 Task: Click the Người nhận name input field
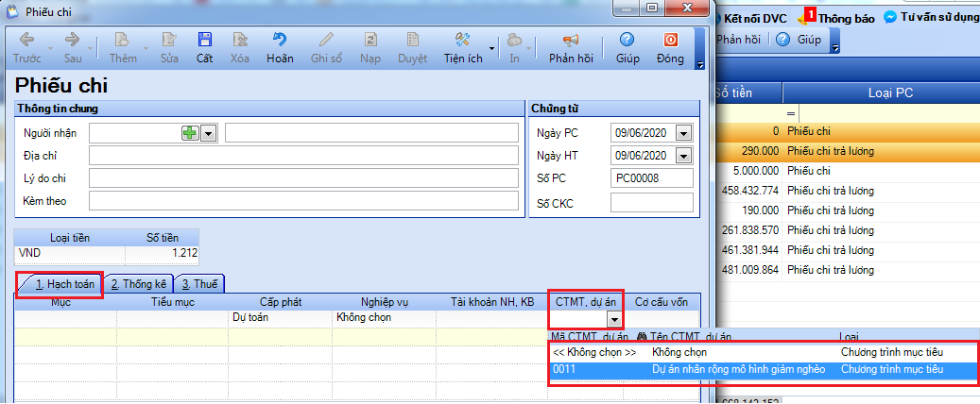tap(371, 133)
